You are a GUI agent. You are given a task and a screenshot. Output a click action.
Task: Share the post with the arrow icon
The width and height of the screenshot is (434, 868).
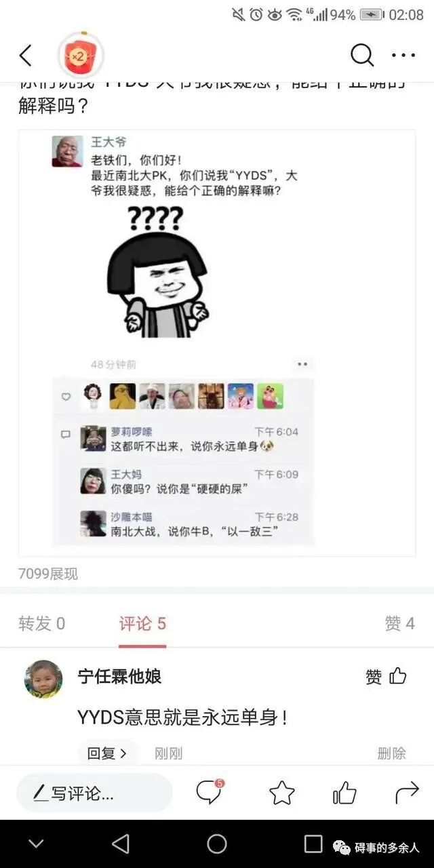407,792
